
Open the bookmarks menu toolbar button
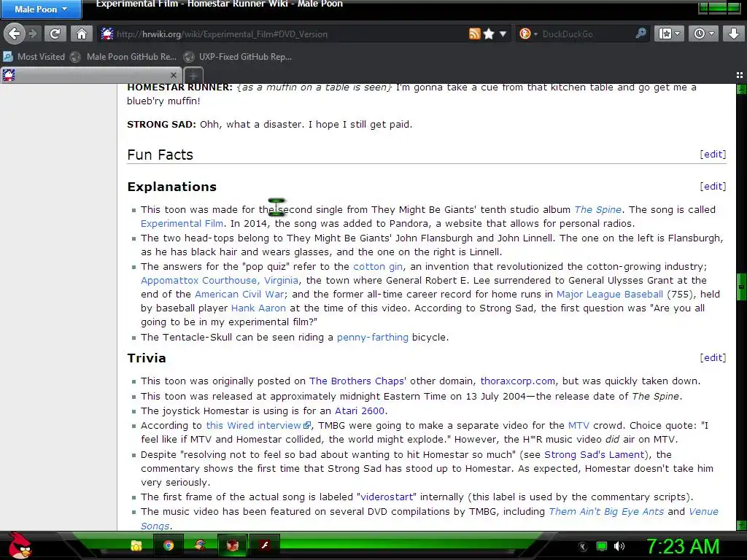tap(669, 34)
